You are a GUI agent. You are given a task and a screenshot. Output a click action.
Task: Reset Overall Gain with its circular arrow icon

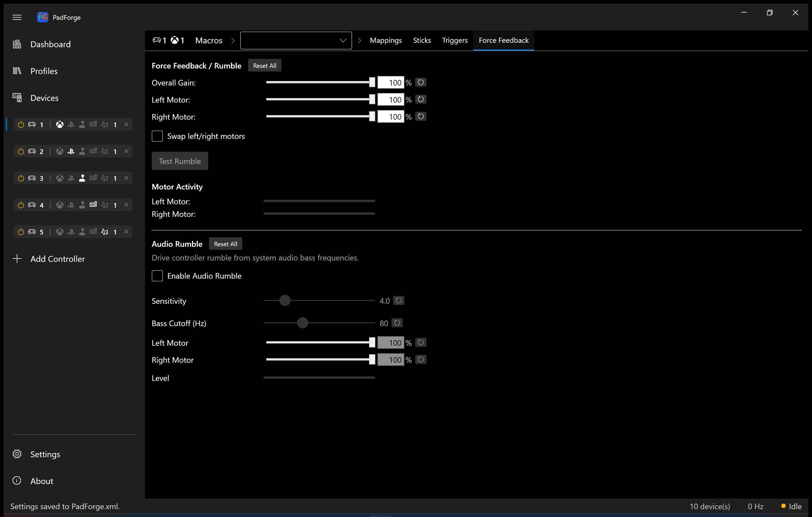coord(421,82)
